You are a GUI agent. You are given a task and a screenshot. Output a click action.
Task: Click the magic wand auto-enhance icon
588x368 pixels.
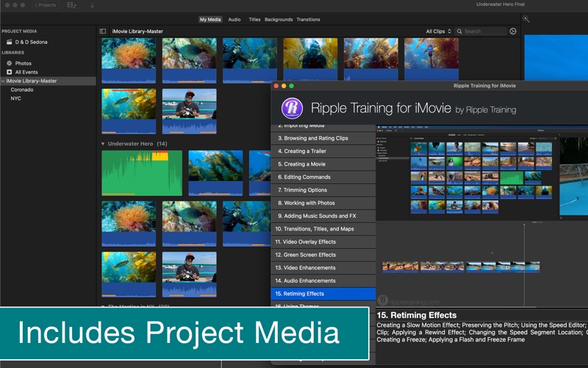point(526,19)
